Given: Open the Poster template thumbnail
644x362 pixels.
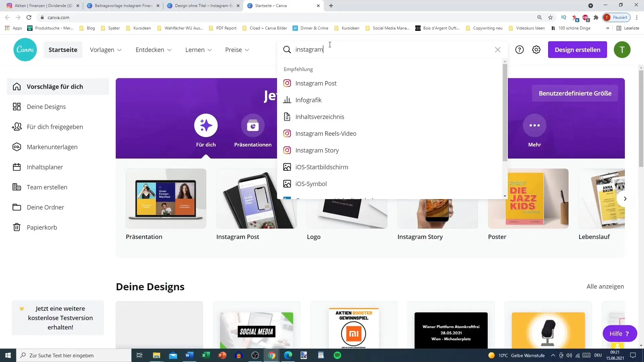Looking at the screenshot, I should click(528, 198).
